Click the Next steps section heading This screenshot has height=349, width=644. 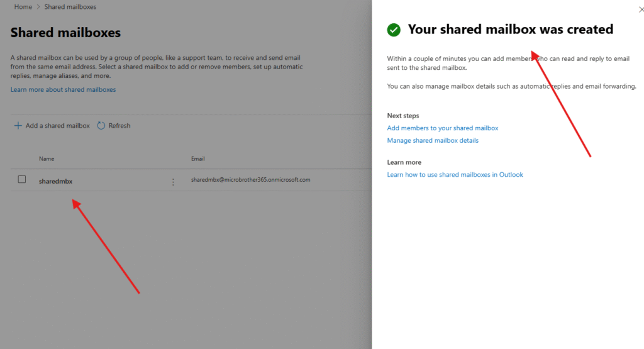pos(402,116)
